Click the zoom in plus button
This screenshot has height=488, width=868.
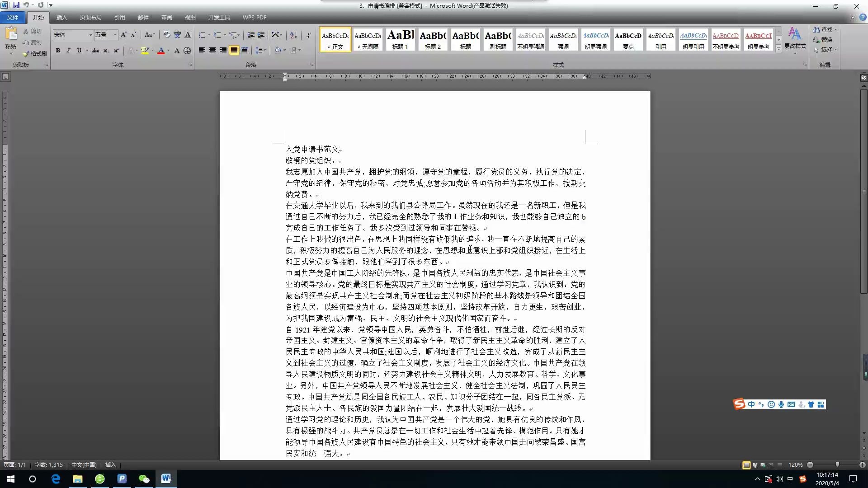point(862,465)
